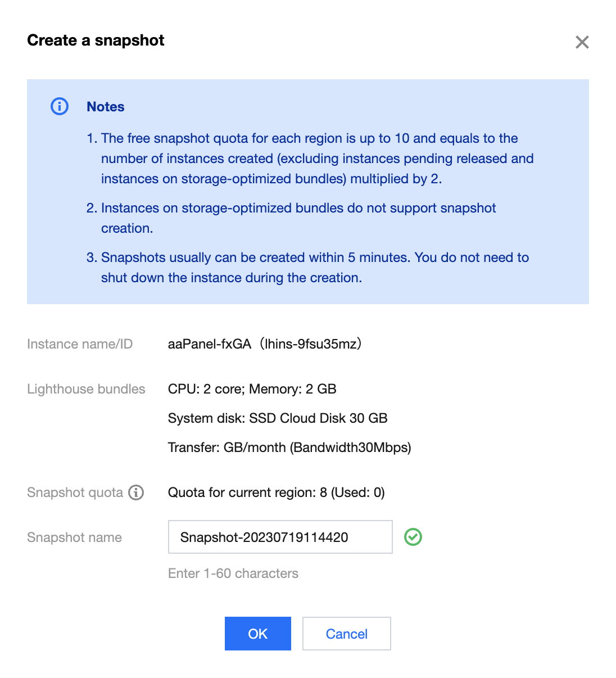616x678 pixels.
Task: Click the CPU and Memory specification line
Action: (252, 389)
